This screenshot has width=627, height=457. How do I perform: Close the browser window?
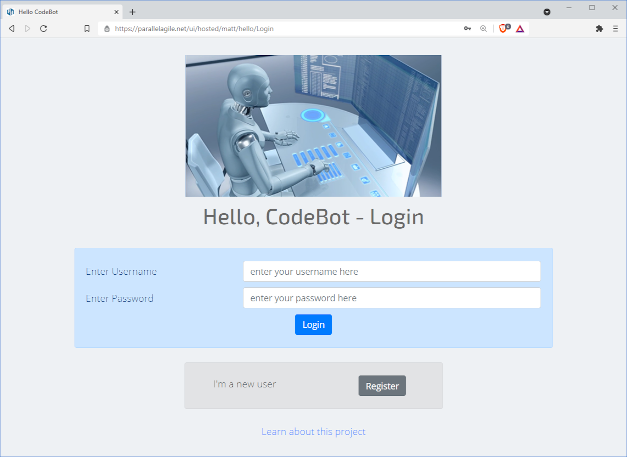[x=615, y=8]
